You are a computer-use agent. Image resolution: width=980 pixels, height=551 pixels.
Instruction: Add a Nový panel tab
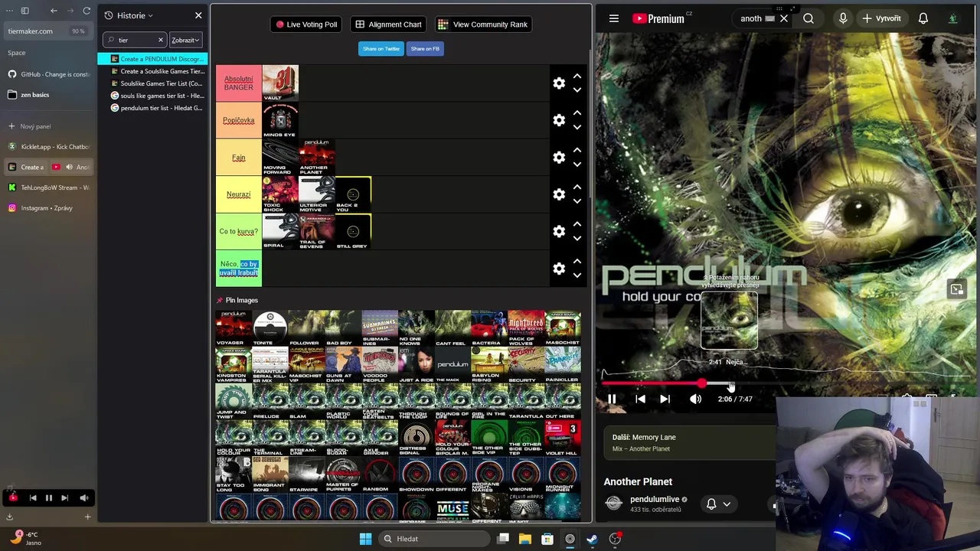48,126
